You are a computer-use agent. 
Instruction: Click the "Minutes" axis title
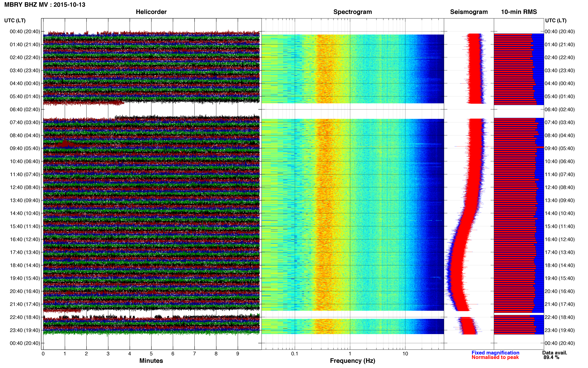[151, 361]
